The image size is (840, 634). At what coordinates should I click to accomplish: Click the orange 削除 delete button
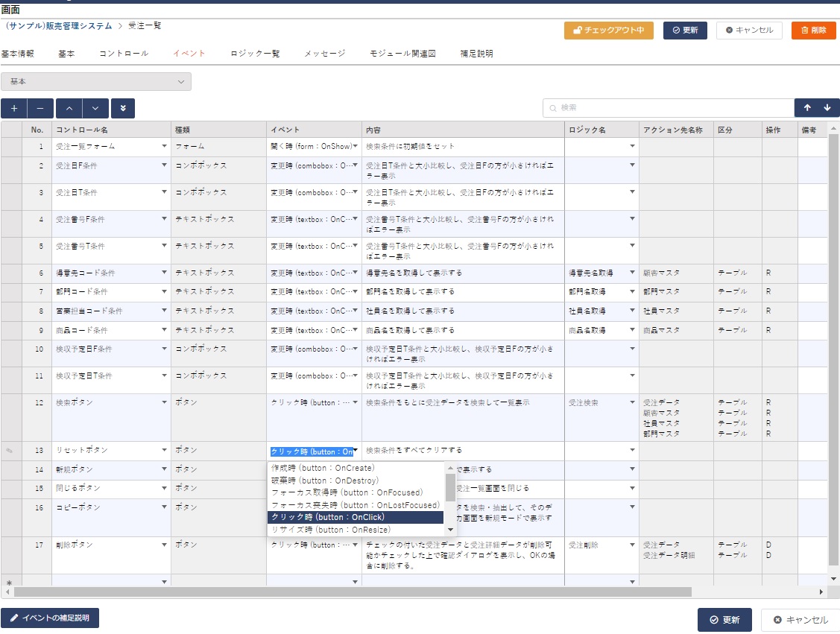click(813, 31)
